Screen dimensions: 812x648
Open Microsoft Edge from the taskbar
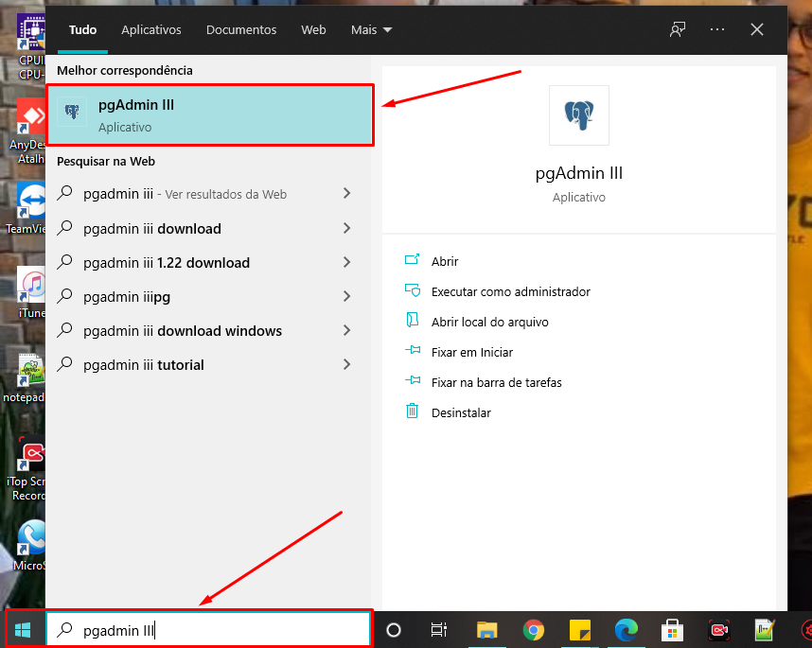(627, 629)
